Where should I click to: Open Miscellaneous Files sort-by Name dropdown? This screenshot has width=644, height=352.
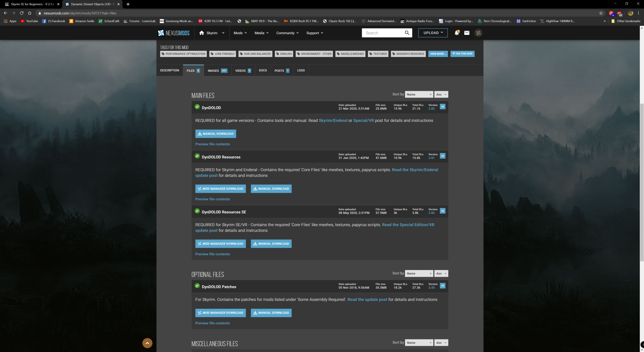[x=419, y=343]
